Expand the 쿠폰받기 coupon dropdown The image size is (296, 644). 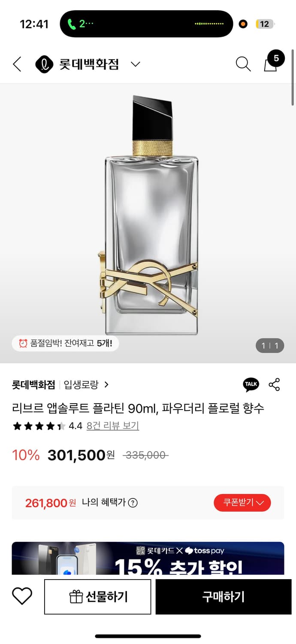242,502
